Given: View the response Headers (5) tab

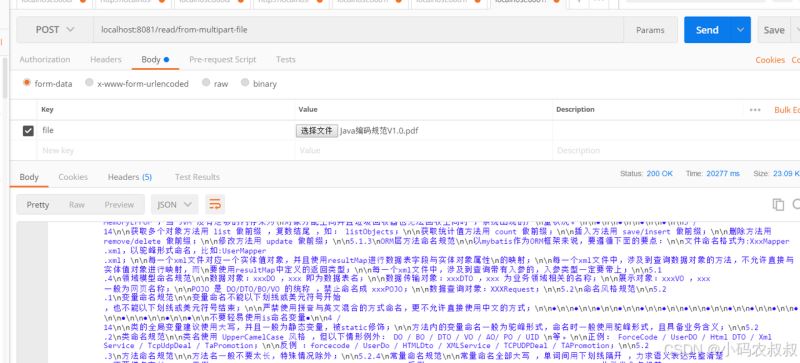Looking at the screenshot, I should tap(130, 177).
